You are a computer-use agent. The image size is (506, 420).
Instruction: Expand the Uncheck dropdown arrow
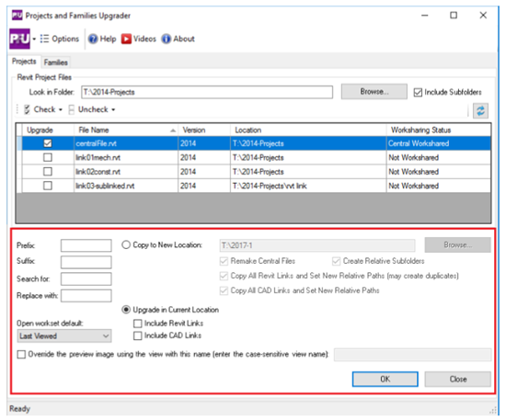[x=113, y=110]
